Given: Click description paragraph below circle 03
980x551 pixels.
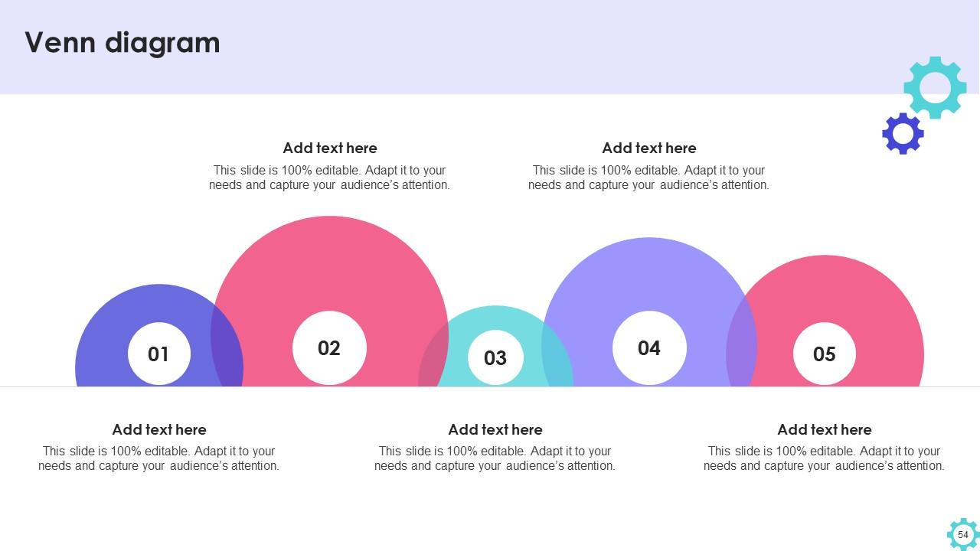Looking at the screenshot, I should pyautogui.click(x=495, y=458).
